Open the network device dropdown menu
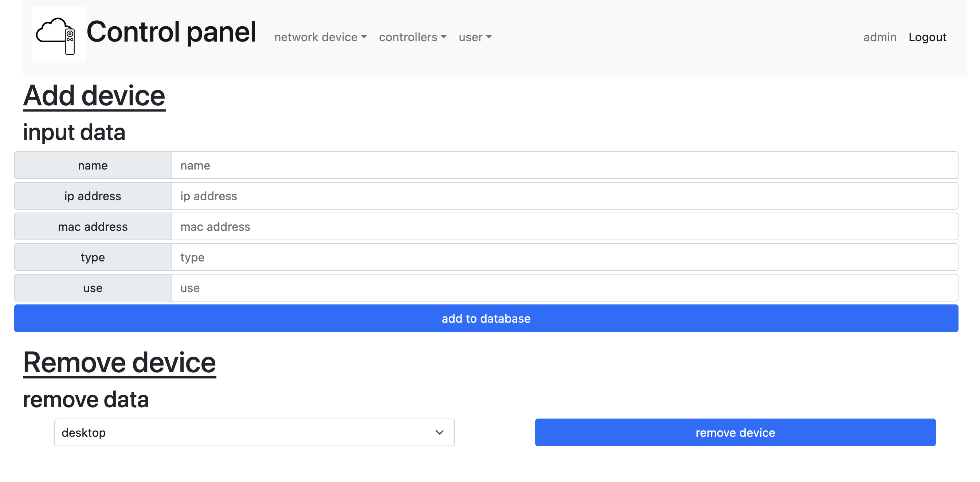The image size is (980, 482). [320, 37]
